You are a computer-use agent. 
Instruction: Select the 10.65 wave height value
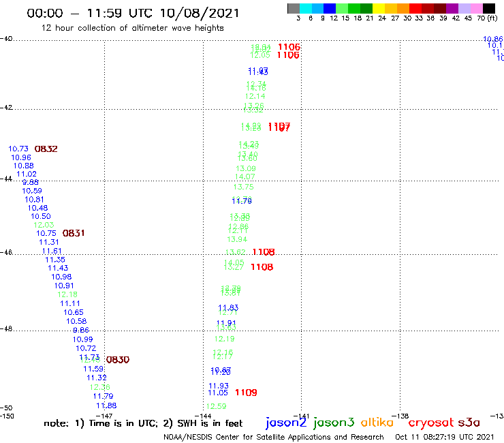pos(74,312)
